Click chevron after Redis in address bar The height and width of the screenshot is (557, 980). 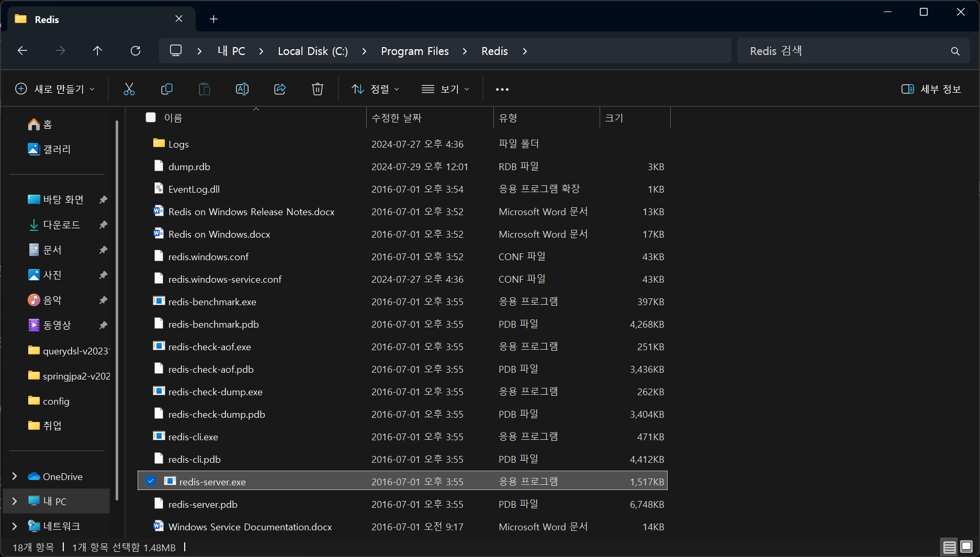click(x=525, y=51)
